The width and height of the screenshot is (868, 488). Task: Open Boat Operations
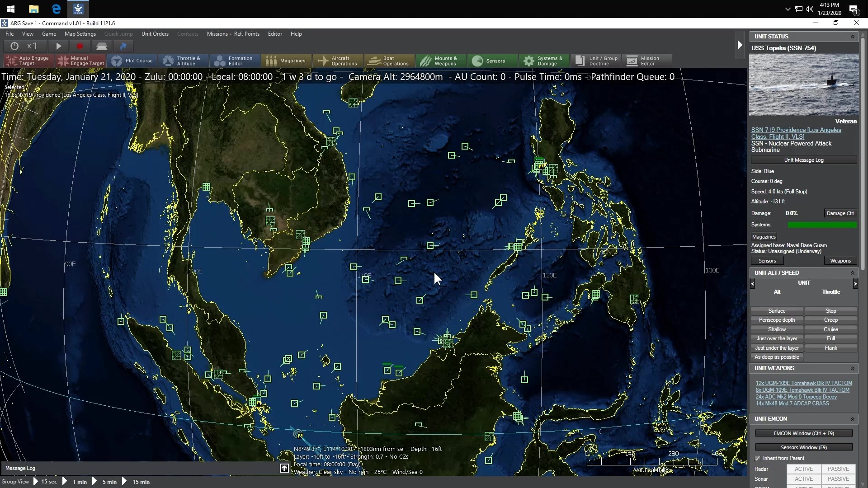pyautogui.click(x=389, y=61)
